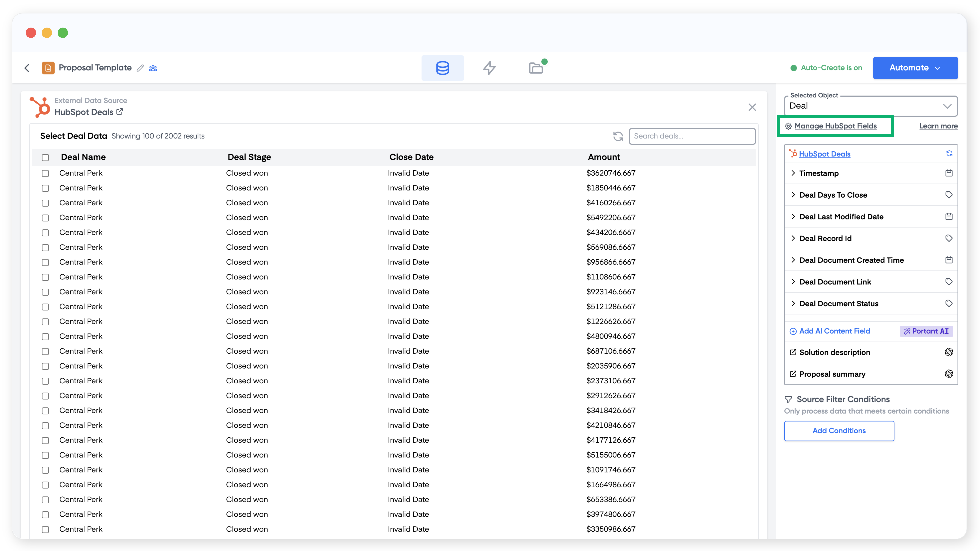Expand the Timestamp field
Image resolution: width=980 pixels, height=551 pixels.
coord(793,173)
